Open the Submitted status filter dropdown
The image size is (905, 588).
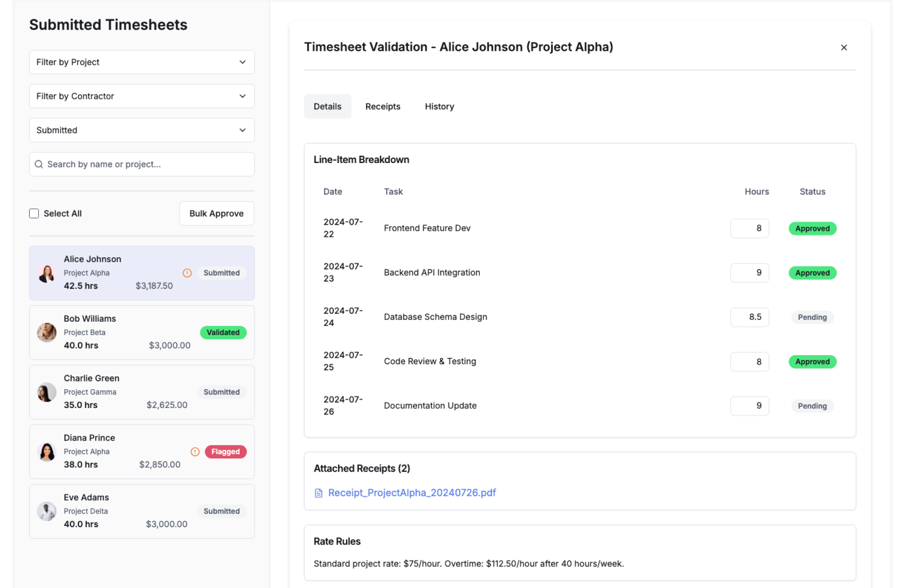pos(141,130)
